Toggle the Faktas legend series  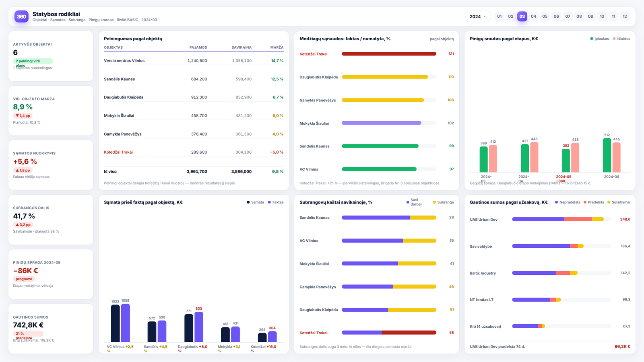pyautogui.click(x=276, y=202)
